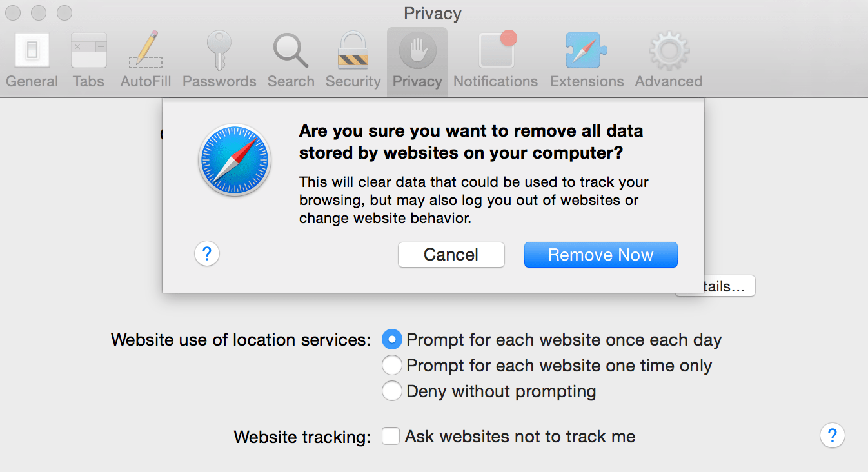Click the Remove Now button
868x472 pixels.
(x=600, y=255)
